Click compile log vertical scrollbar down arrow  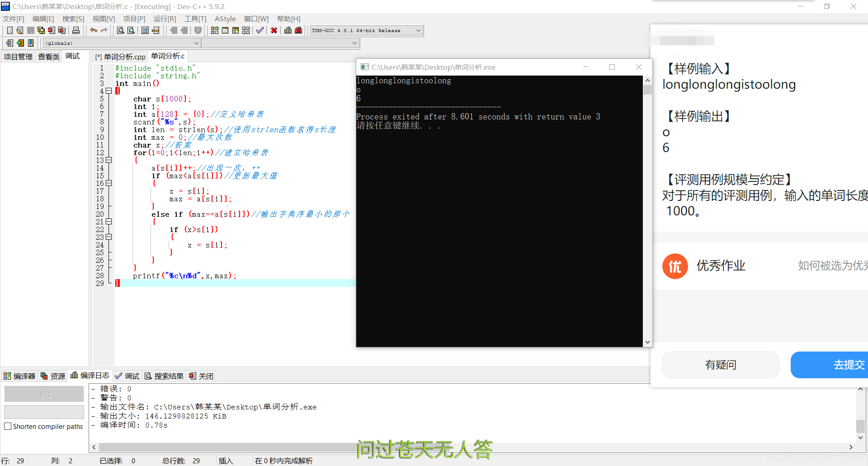click(x=860, y=437)
